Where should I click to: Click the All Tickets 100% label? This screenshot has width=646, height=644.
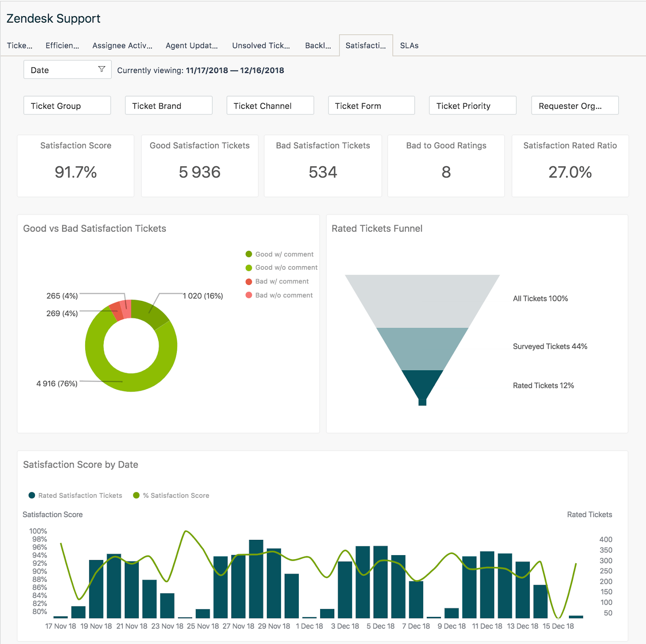(x=540, y=299)
